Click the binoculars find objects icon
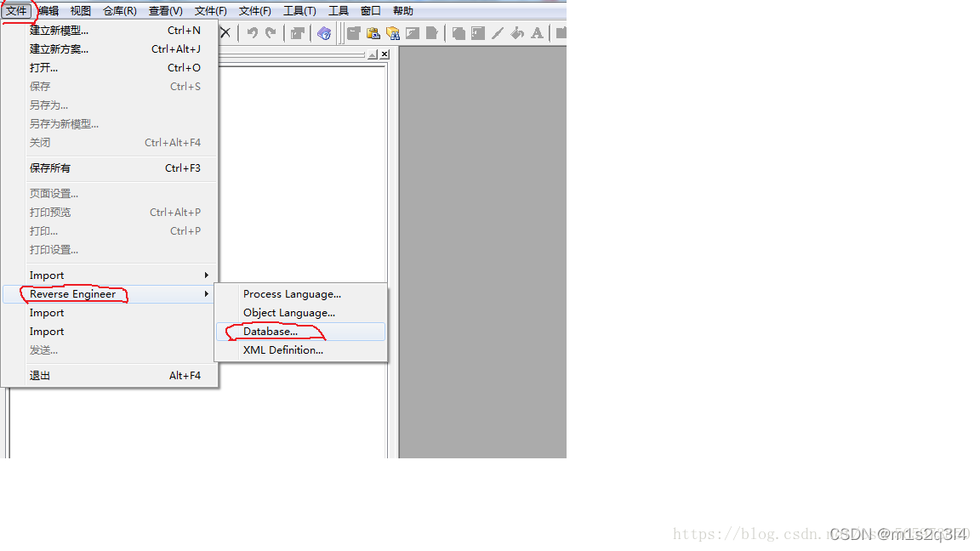Screen dimensions: 980x551 pyautogui.click(x=393, y=33)
